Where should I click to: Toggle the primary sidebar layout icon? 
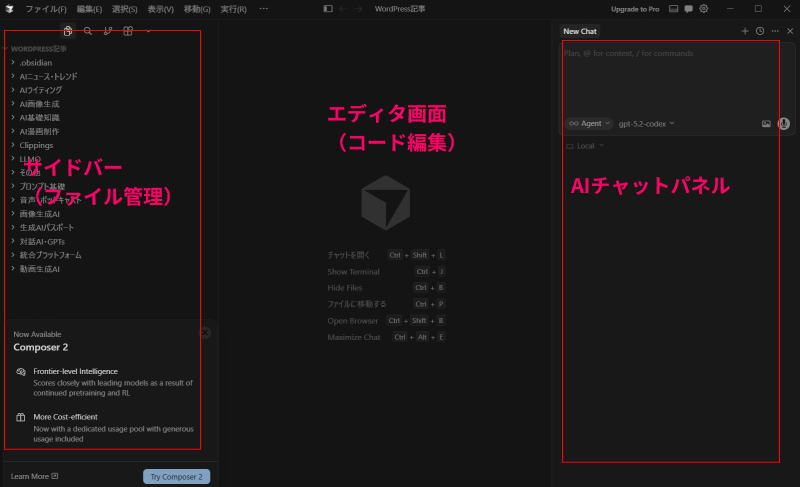pyautogui.click(x=328, y=9)
